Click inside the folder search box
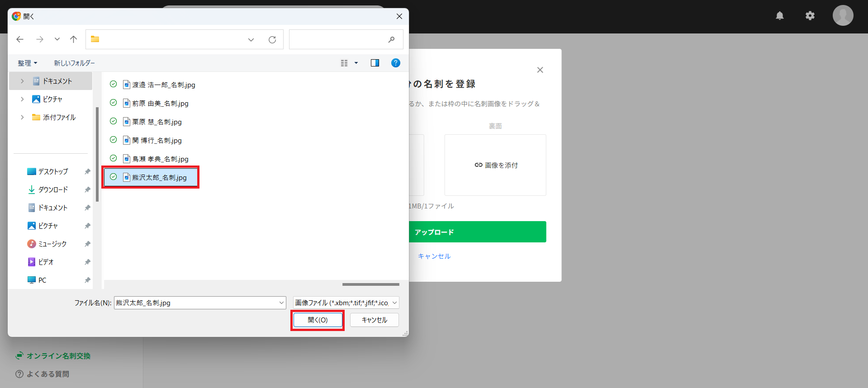868x388 pixels. click(346, 39)
